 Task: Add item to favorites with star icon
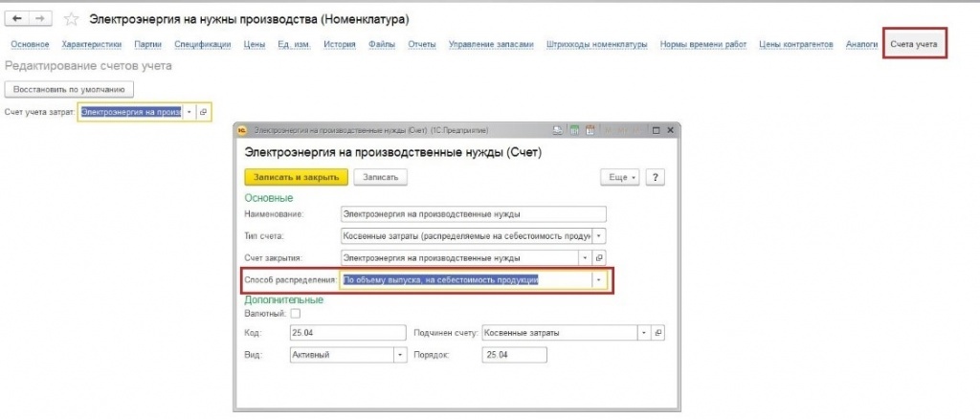pos(70,18)
